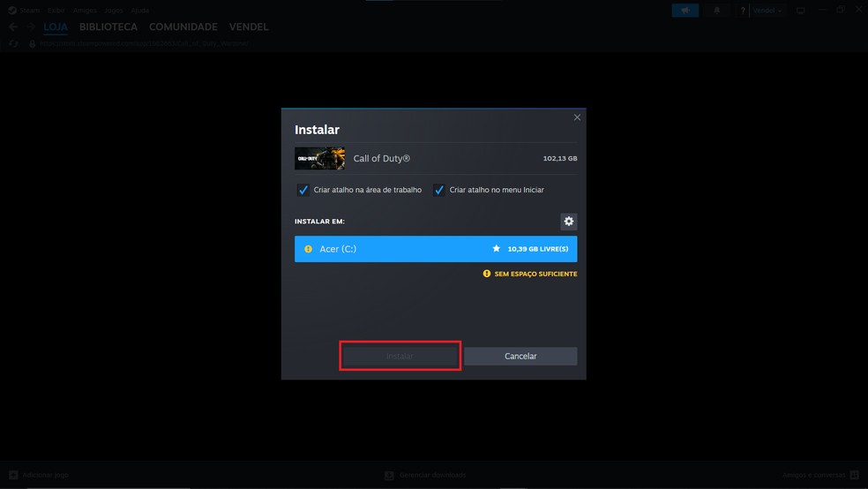Viewport: 868px width, 489px height.
Task: Open the Jogos menu
Action: click(x=114, y=10)
